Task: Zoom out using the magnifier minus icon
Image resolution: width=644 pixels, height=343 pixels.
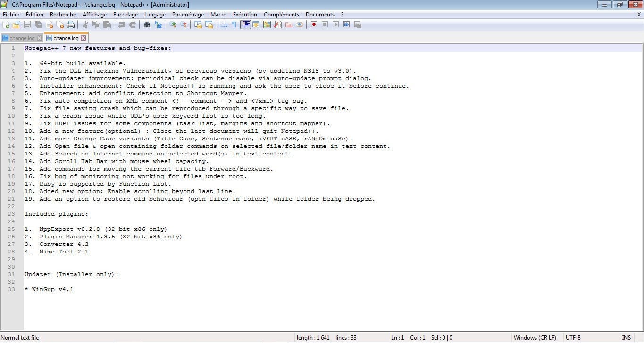Action: (x=184, y=24)
